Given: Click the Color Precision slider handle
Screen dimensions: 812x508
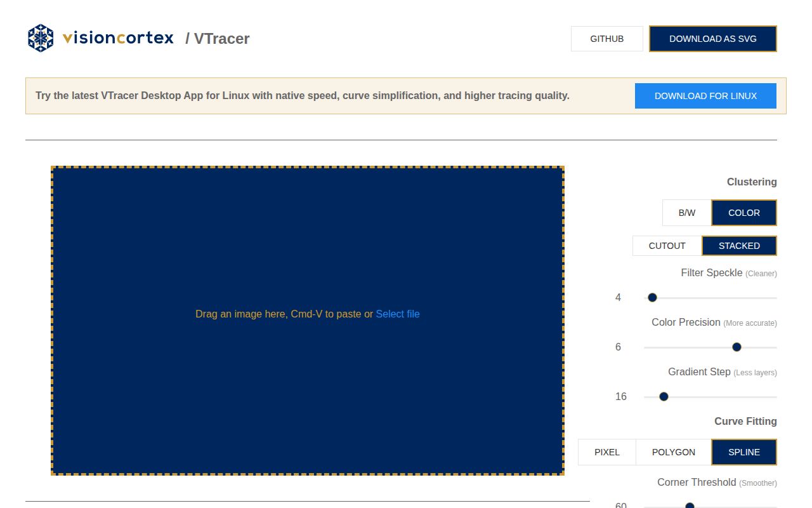Looking at the screenshot, I should click(x=737, y=347).
